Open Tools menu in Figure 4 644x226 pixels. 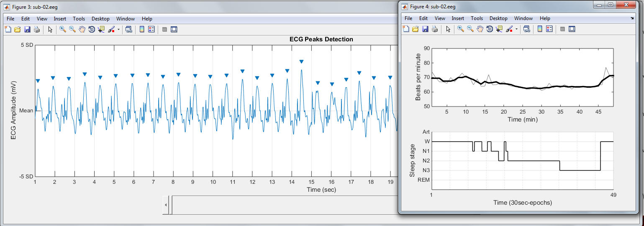[477, 18]
